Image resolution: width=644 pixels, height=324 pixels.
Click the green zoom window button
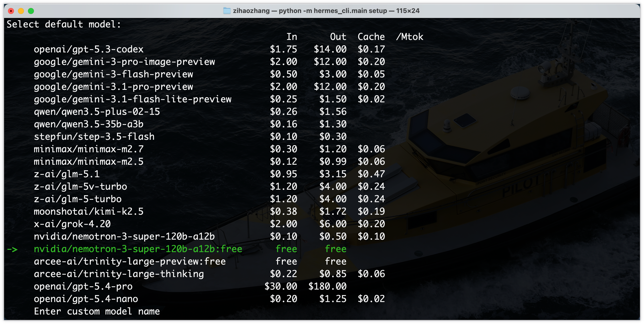coord(31,11)
